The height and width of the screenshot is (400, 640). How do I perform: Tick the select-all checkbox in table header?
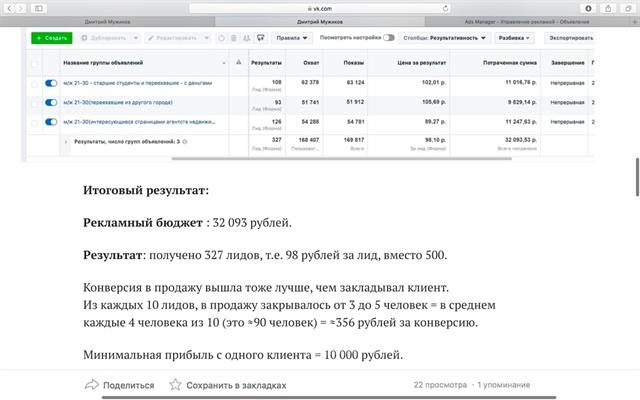(35, 63)
